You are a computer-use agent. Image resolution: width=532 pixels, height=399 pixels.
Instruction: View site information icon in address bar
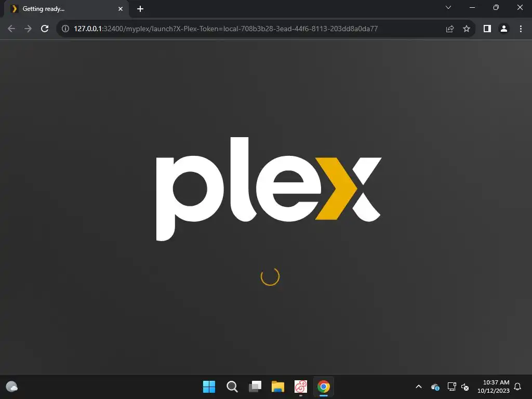click(65, 29)
